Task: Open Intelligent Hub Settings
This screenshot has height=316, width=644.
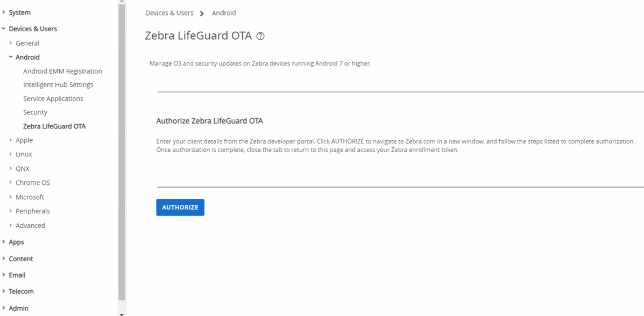Action: click(x=58, y=84)
